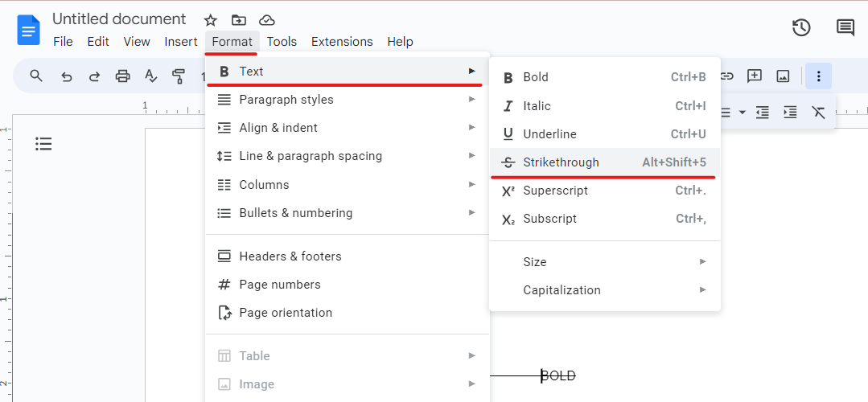Click the Headers & footers option
This screenshot has width=868, height=402.
(x=290, y=256)
